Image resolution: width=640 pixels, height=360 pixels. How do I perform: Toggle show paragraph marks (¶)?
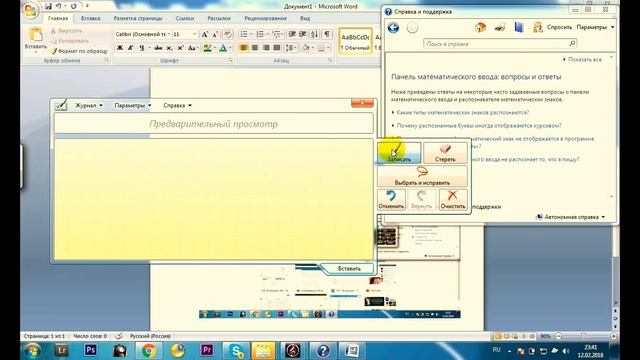(327, 34)
